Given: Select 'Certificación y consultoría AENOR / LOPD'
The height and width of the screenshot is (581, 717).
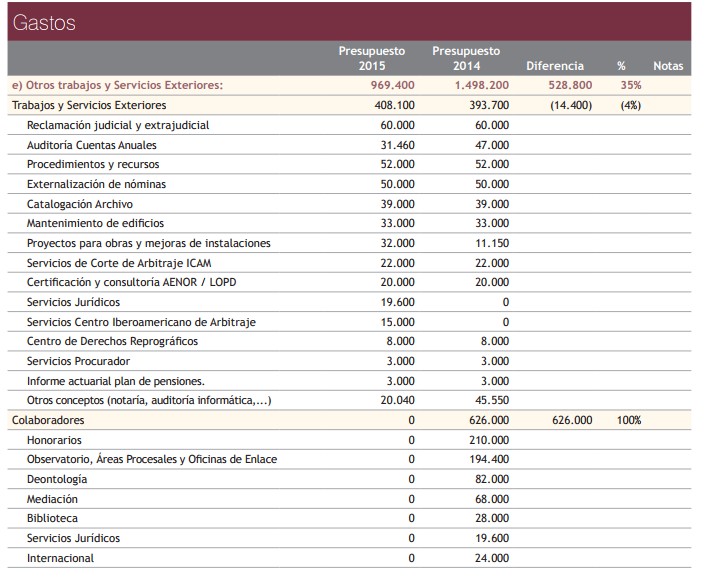Looking at the screenshot, I should tap(131, 282).
